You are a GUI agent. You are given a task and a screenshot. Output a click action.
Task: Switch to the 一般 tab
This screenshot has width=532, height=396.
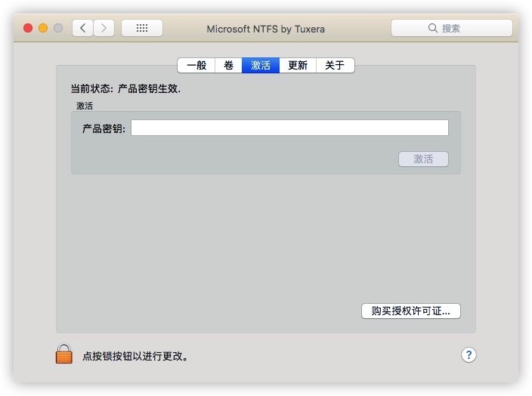(x=196, y=65)
